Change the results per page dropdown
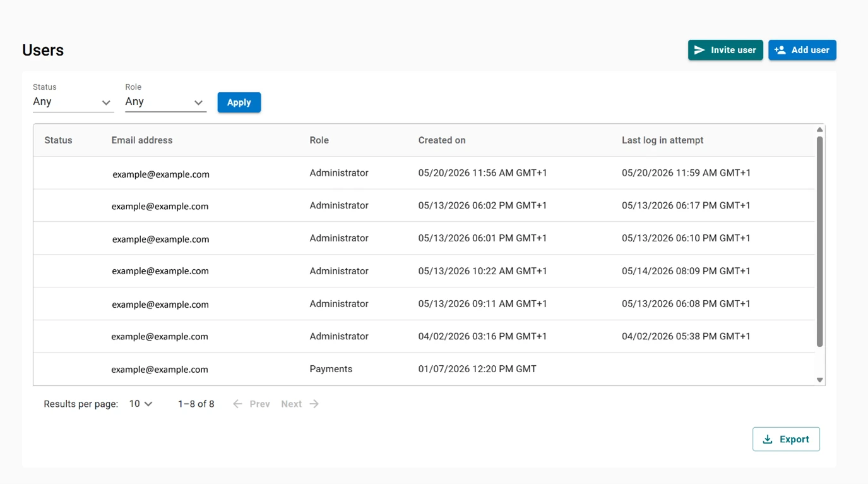Image resolution: width=868 pixels, height=484 pixels. point(141,404)
